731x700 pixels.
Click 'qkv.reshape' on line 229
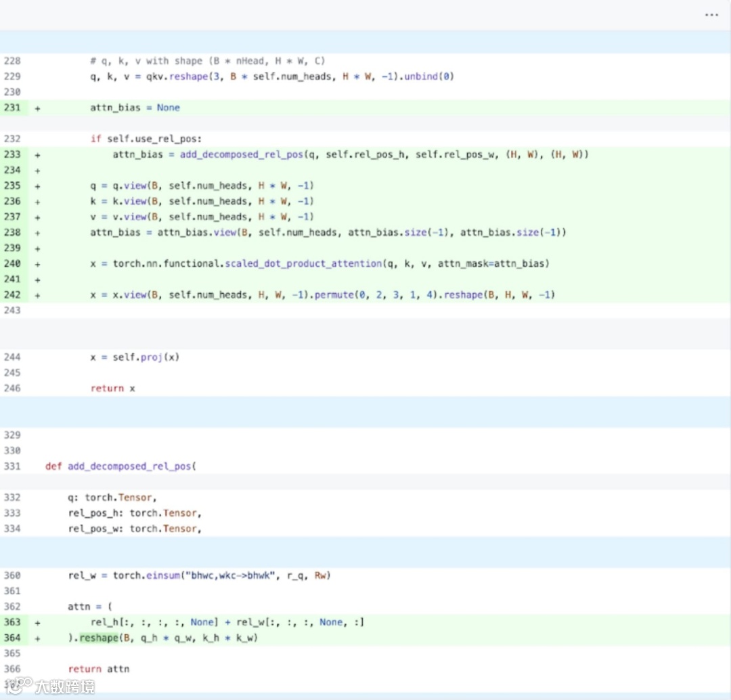point(177,76)
